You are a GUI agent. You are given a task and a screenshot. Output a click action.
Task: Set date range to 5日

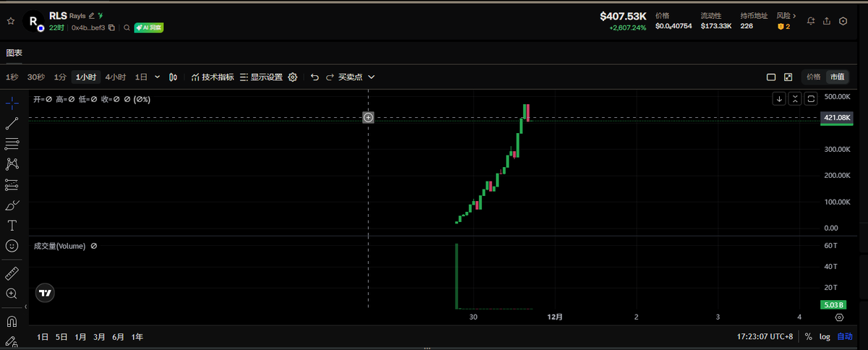click(x=61, y=337)
